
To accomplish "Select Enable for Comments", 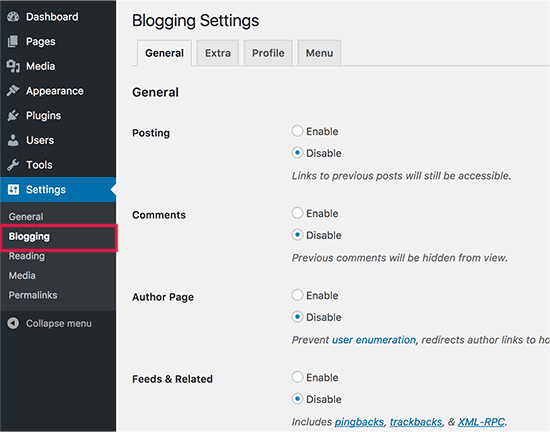I will coord(297,213).
